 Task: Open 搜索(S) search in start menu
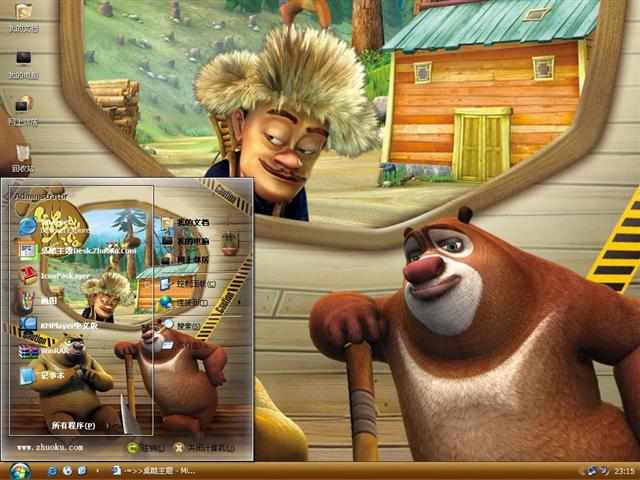181,326
